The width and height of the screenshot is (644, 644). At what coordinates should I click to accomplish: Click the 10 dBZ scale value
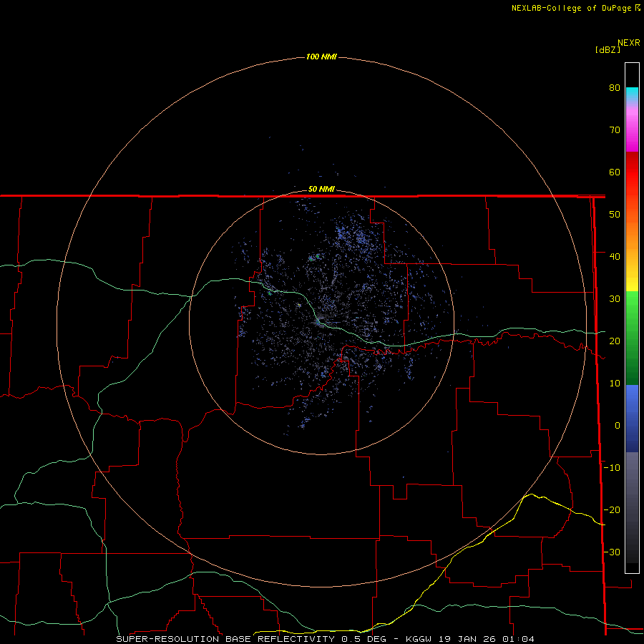tap(615, 384)
